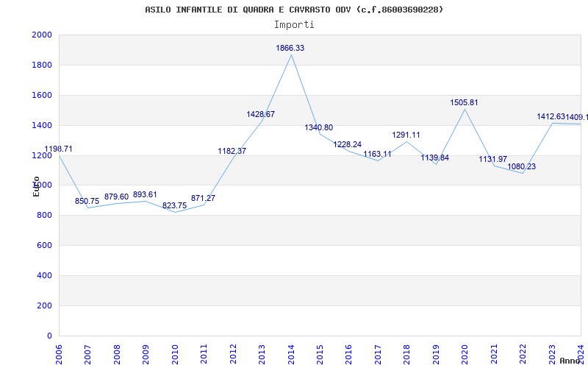Select the 823.75 data label

pos(174,206)
